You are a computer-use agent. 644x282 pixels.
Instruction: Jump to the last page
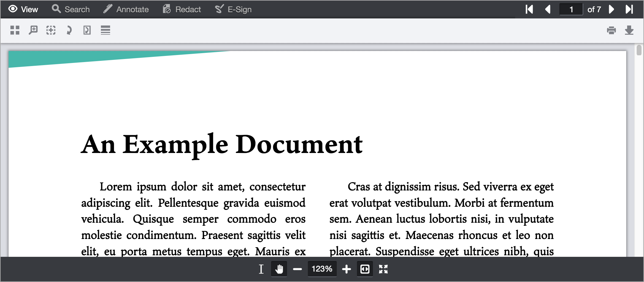tap(629, 10)
